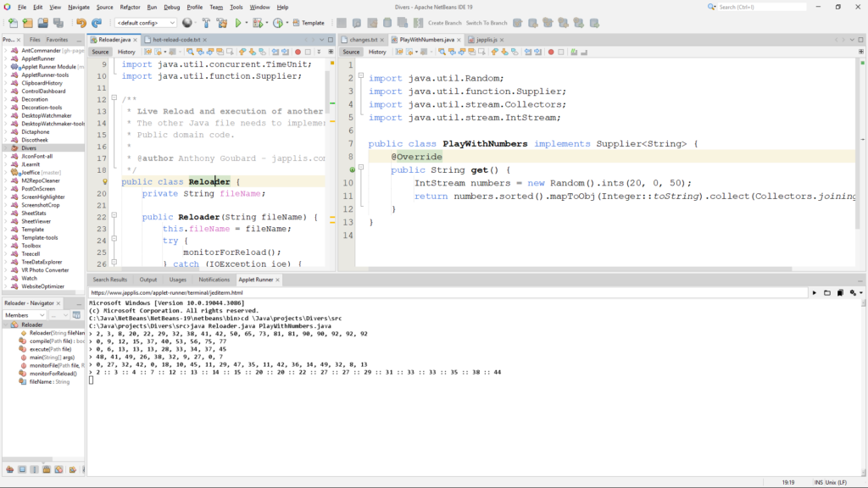Click the Applet Runner play icon
The image size is (868, 488).
(815, 292)
